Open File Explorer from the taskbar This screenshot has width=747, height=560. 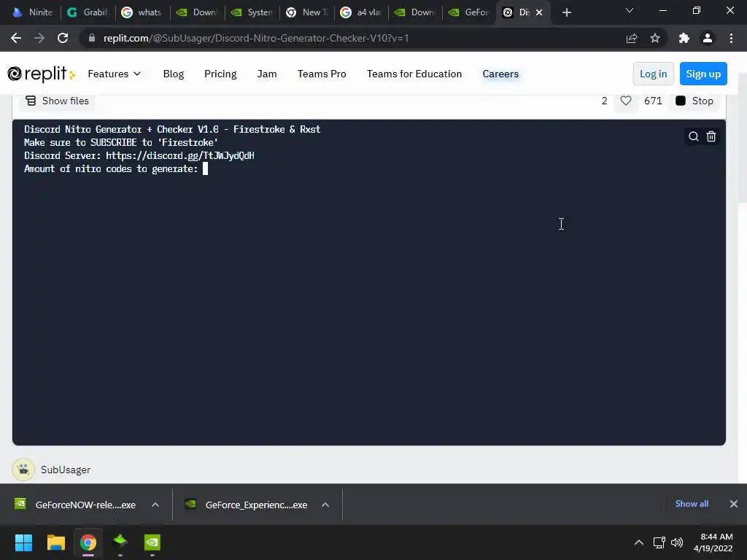[55, 542]
